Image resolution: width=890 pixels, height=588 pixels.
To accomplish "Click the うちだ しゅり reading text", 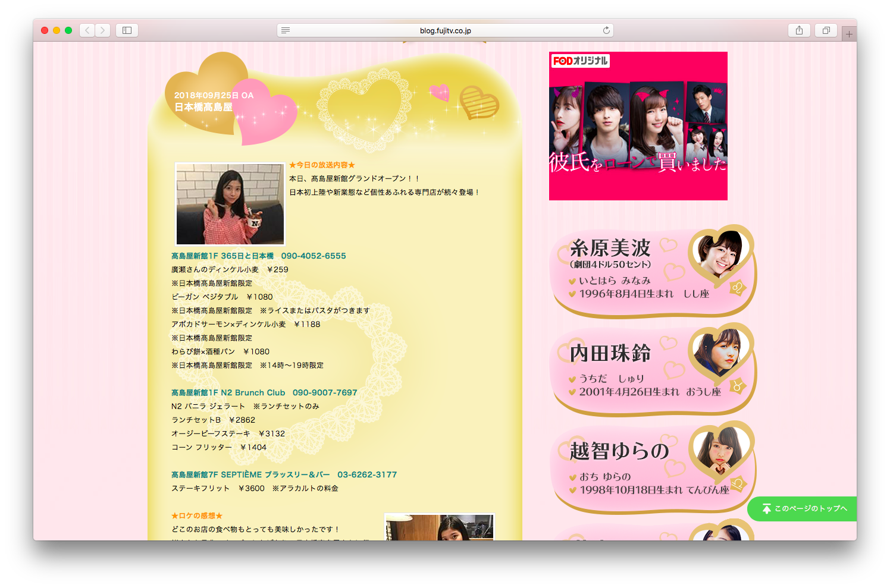I will coord(612,378).
